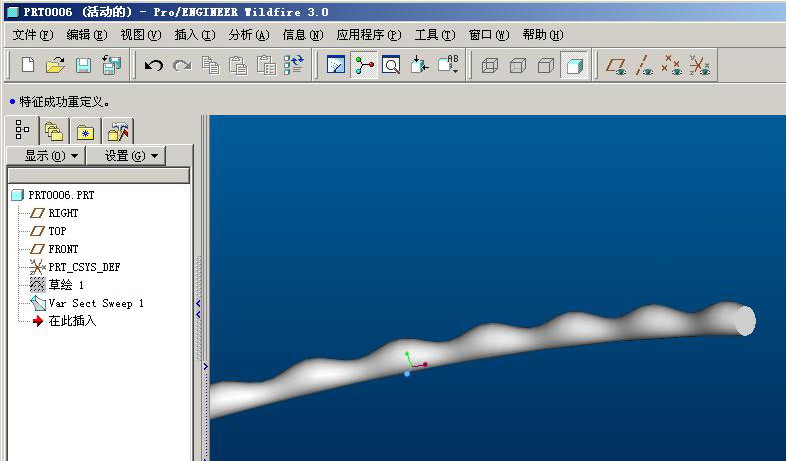Open the 应用程序(P) menu

pyautogui.click(x=369, y=35)
